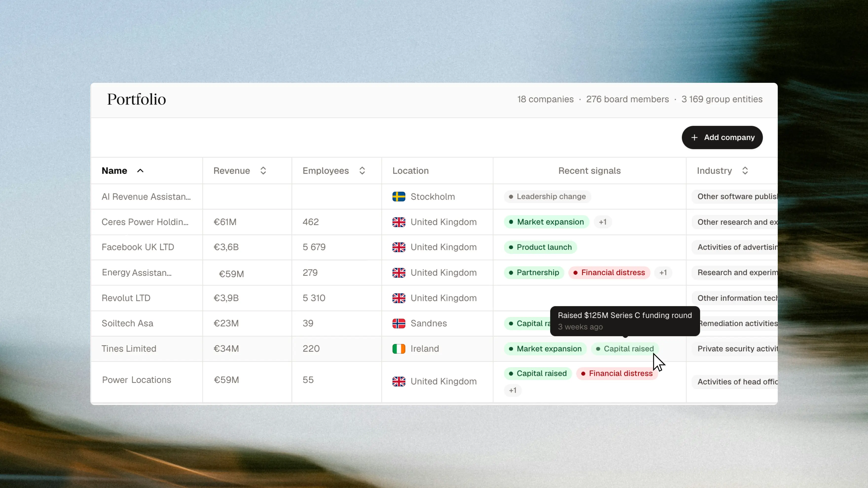Image resolution: width=868 pixels, height=488 pixels.
Task: Open Revolut LTD company
Action: click(x=126, y=298)
